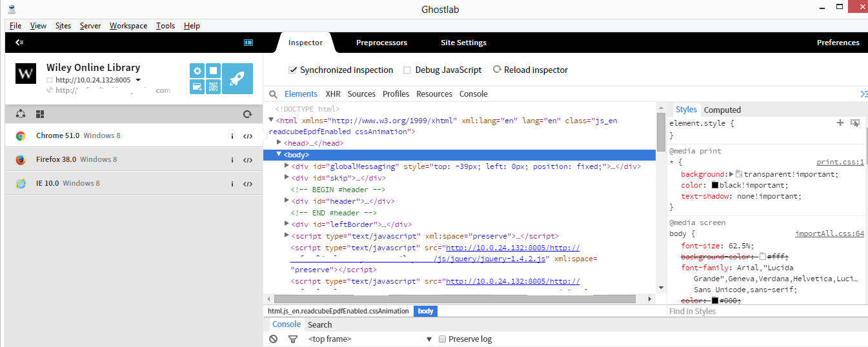
Task: Open the File menu
Action: [x=15, y=26]
